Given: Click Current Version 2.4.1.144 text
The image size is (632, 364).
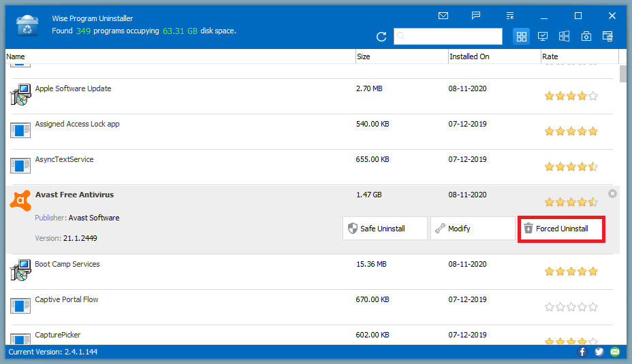Looking at the screenshot, I should [x=53, y=352].
